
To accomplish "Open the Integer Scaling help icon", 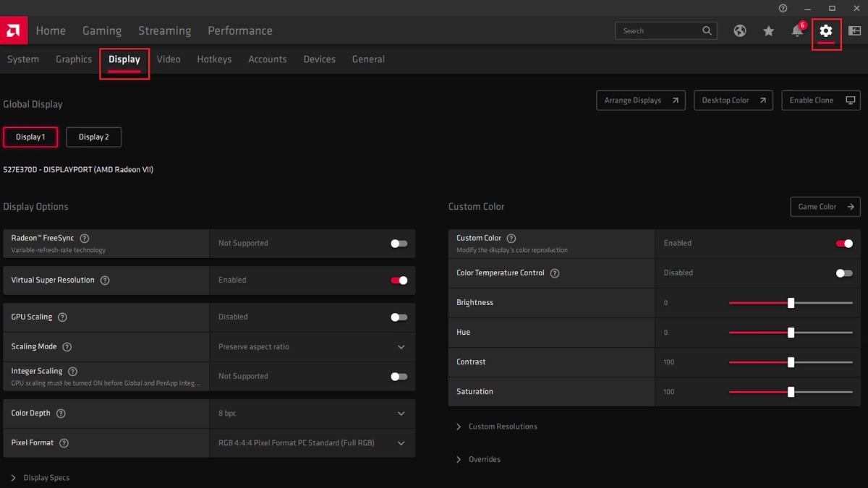I will point(72,372).
